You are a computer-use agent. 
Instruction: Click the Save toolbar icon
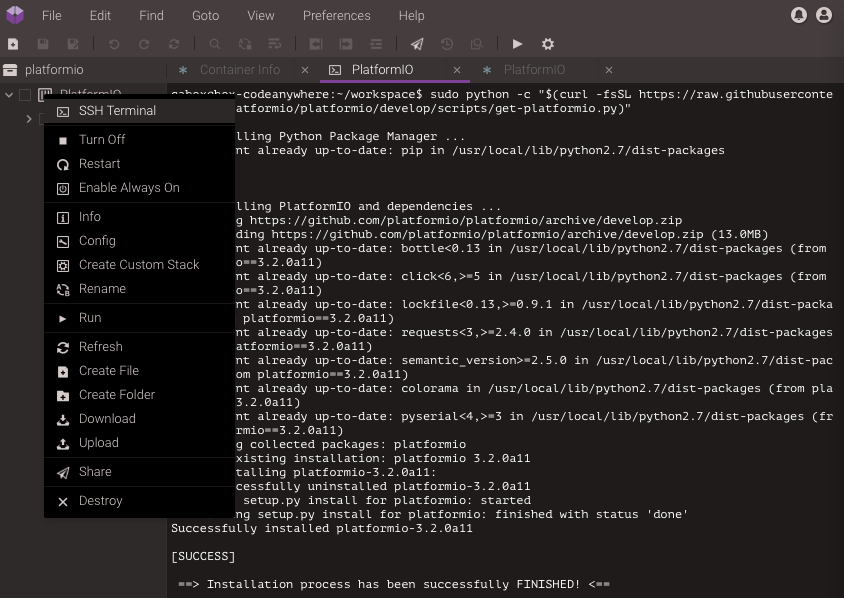pyautogui.click(x=43, y=44)
